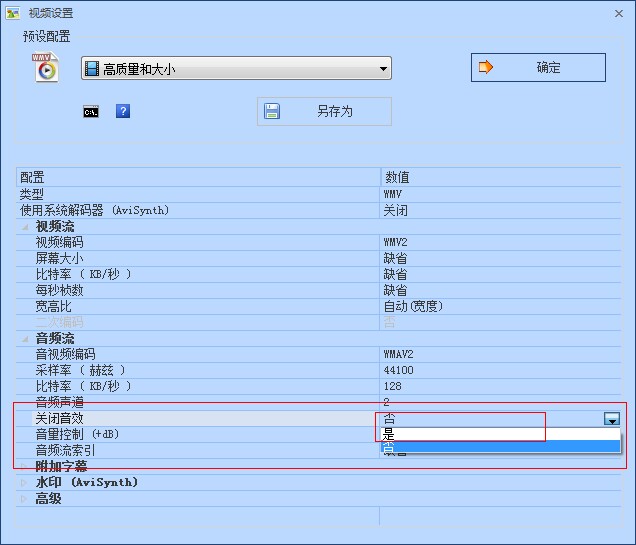Click 缺省 value next to 屏幕大小
Image resolution: width=636 pixels, height=545 pixels.
(395, 258)
